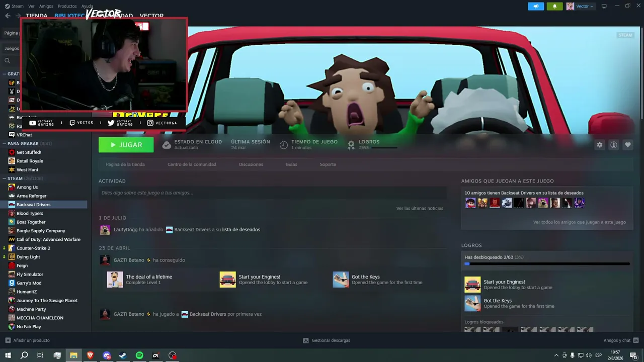
Task: Open File Explorer from the taskbar
Action: (x=73, y=355)
